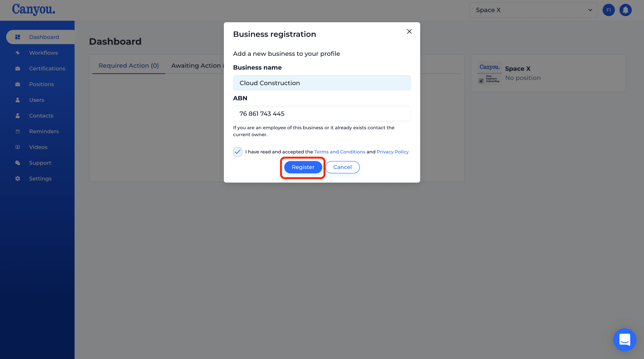The height and width of the screenshot is (359, 644).
Task: Open the notifications bell icon
Action: (625, 10)
